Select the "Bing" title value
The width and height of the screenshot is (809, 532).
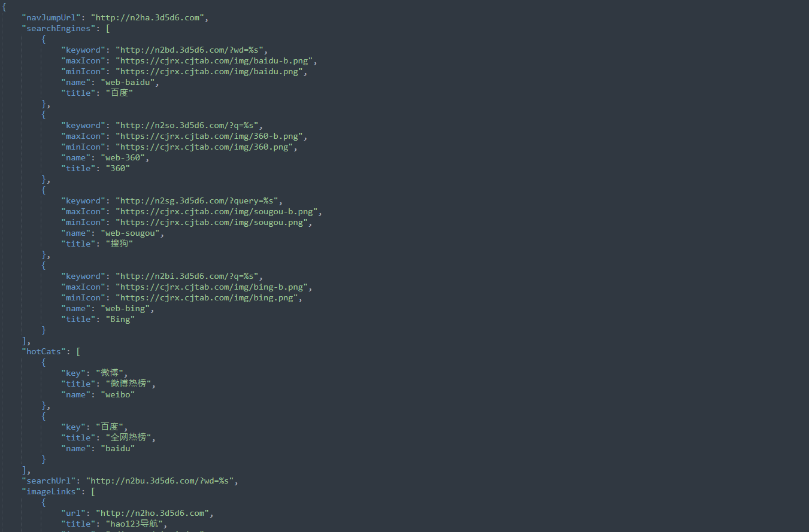tap(120, 319)
